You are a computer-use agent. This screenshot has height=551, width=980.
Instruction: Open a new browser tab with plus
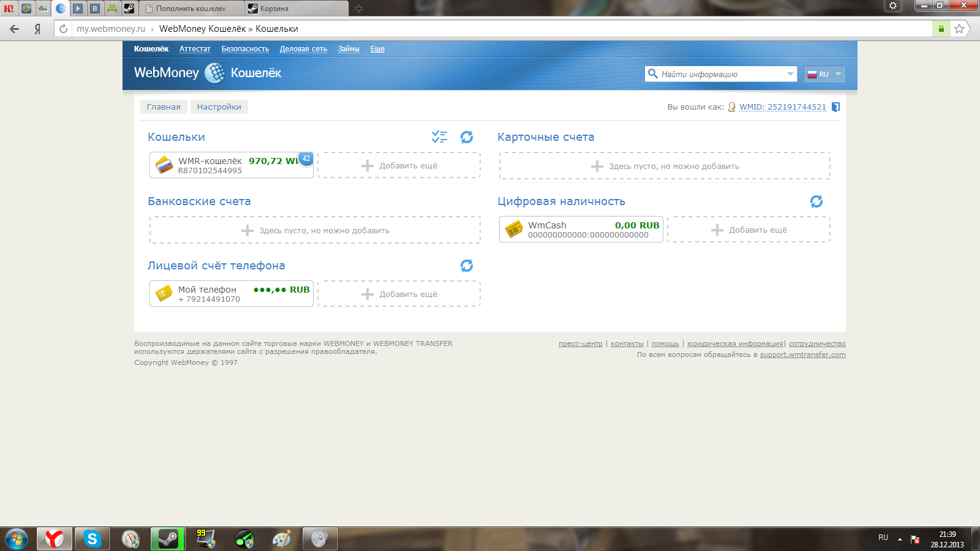(359, 9)
